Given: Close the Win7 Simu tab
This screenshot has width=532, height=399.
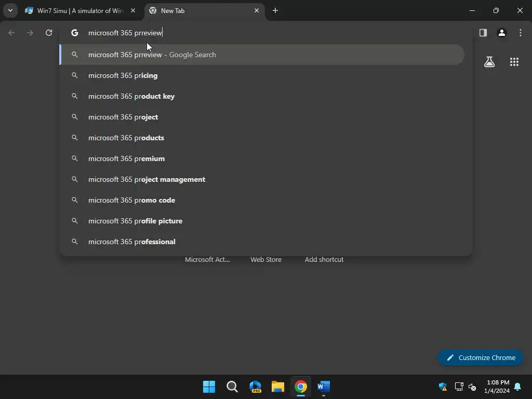Looking at the screenshot, I should click(x=133, y=10).
